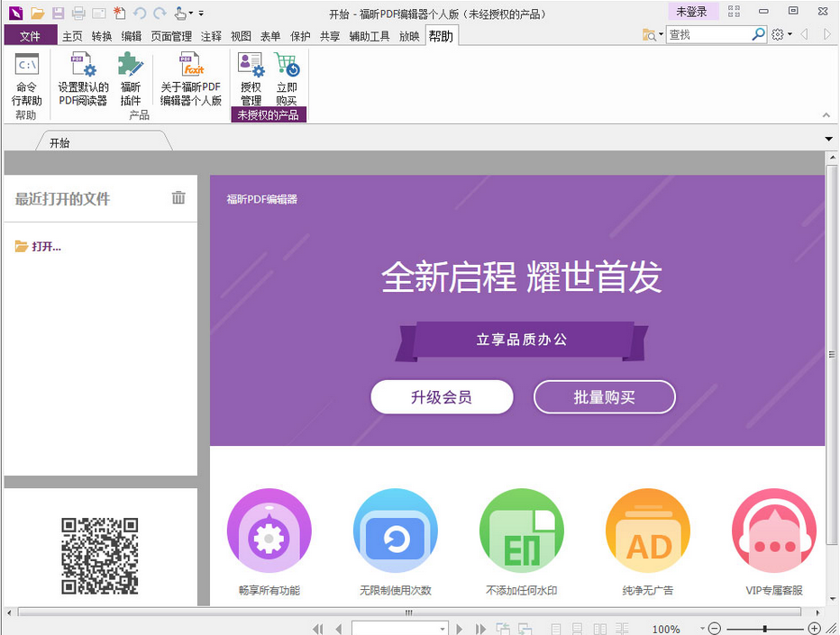Screen dimensions: 840x635
Task: Expand the folder search dropdown arrow
Action: tap(661, 35)
